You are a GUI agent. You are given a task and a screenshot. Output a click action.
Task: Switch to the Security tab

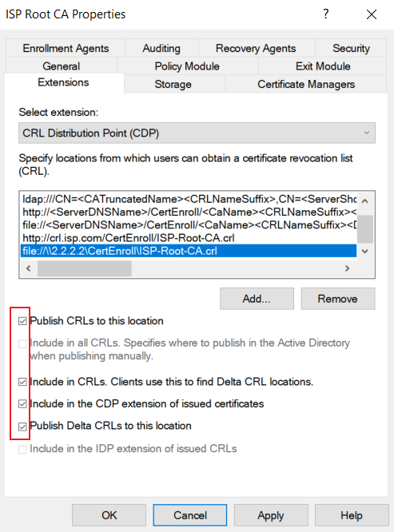click(351, 48)
